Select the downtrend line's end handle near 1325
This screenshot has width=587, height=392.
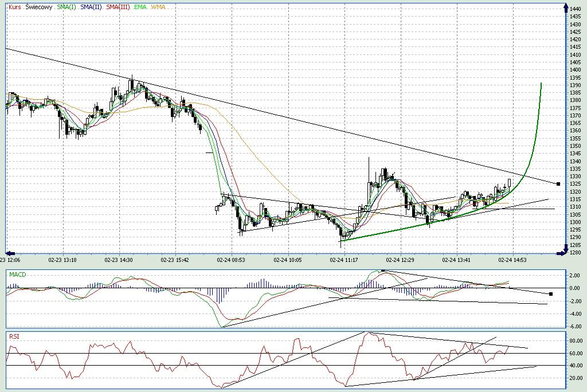coord(558,183)
